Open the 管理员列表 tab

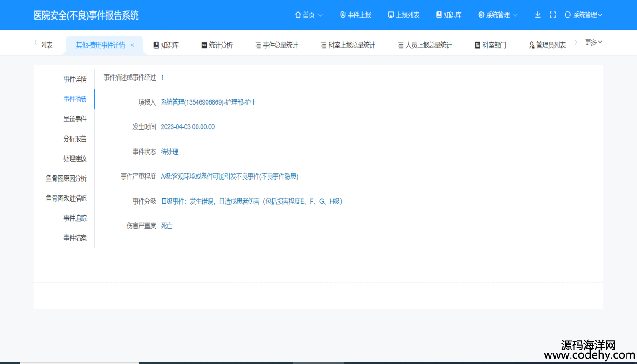pos(547,45)
